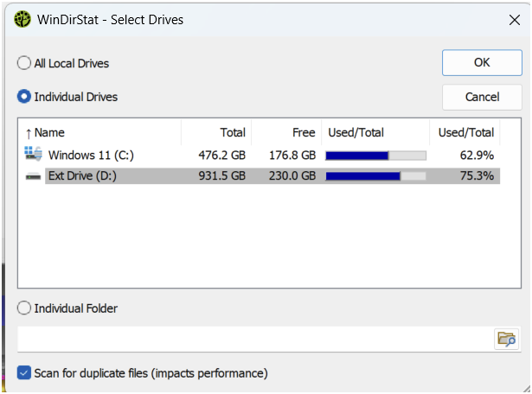Click the sort arrow beside Name header
Image resolution: width=532 pixels, height=394 pixels.
(x=29, y=133)
